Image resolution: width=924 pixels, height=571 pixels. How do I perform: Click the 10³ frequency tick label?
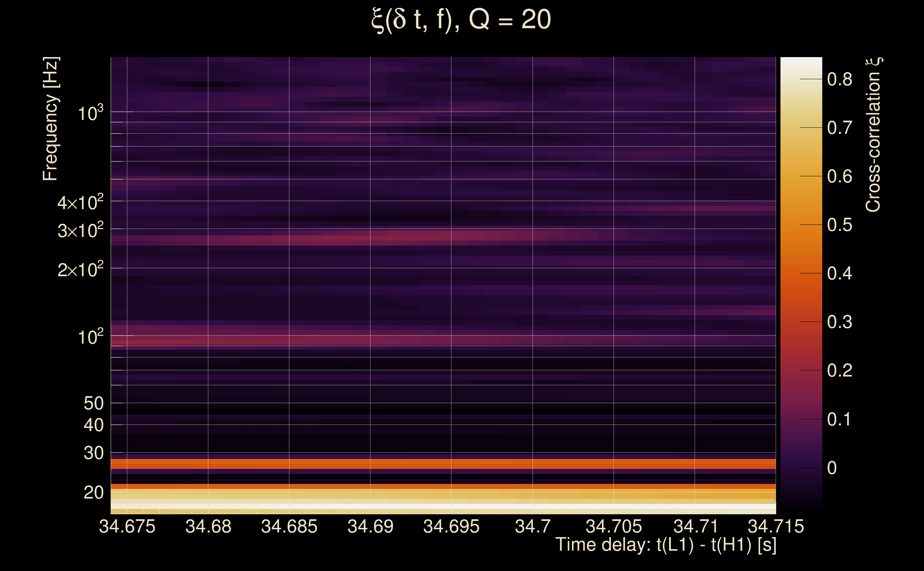pos(90,112)
